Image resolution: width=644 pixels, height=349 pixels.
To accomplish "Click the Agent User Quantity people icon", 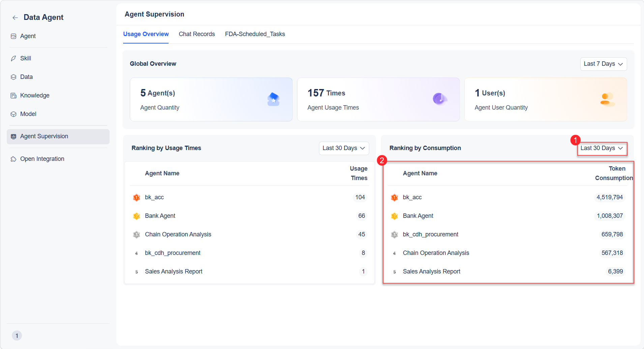I will tap(607, 99).
